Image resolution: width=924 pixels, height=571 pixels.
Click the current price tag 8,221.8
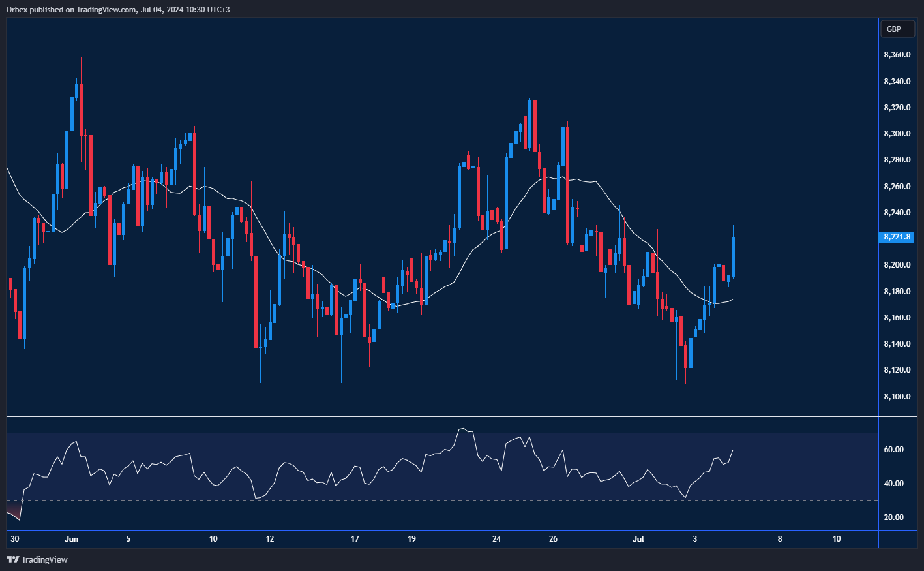point(897,237)
